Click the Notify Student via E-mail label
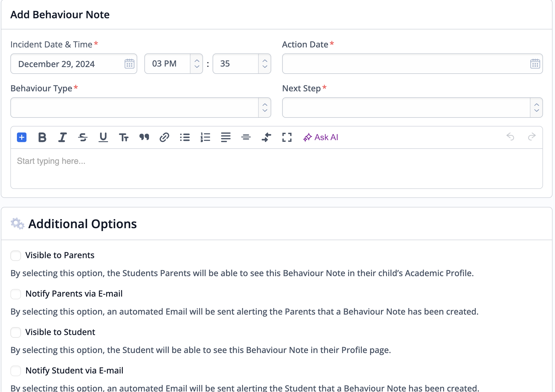This screenshot has width=555, height=392. tap(74, 371)
